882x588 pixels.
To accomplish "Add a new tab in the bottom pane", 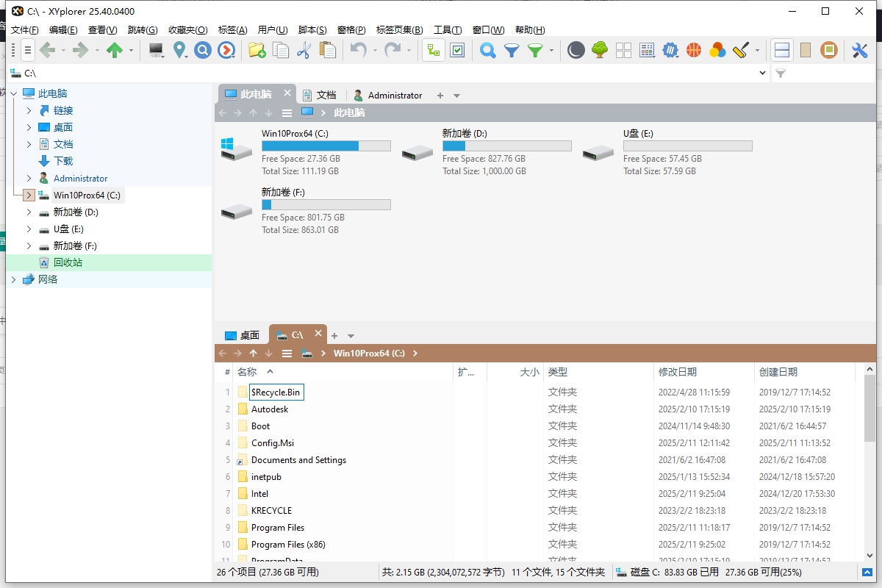I will click(334, 335).
